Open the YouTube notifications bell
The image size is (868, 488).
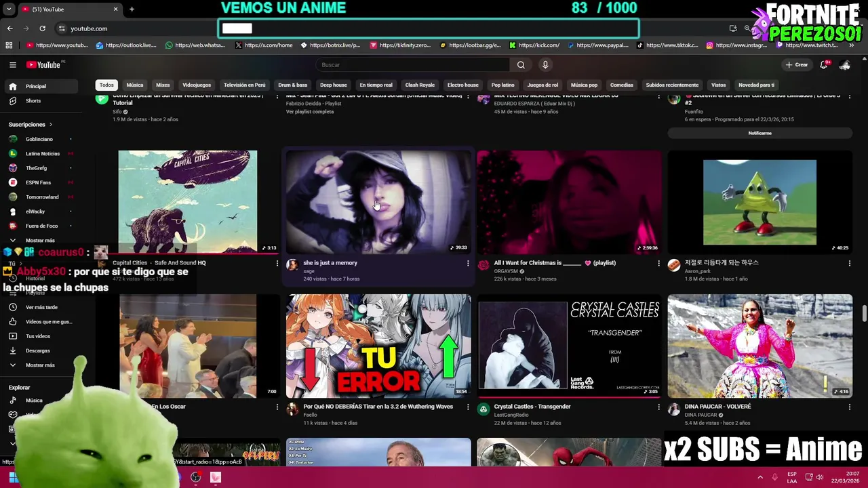tap(823, 64)
